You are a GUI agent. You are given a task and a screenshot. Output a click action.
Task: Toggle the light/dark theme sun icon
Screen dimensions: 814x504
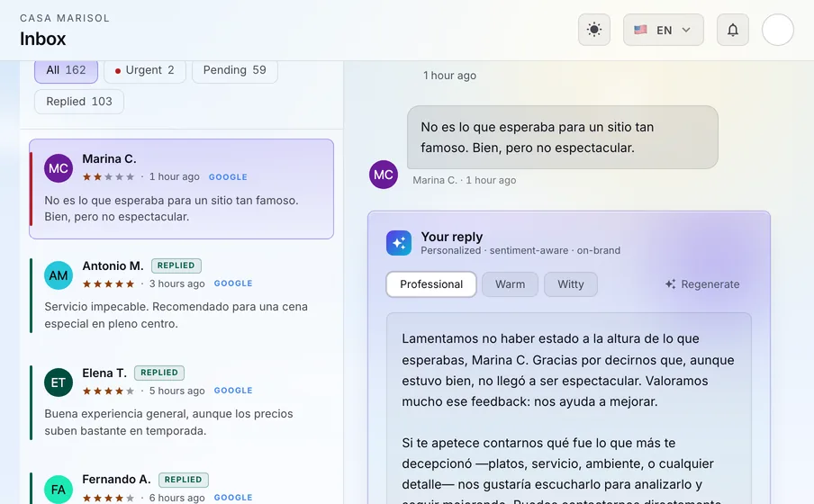(594, 30)
